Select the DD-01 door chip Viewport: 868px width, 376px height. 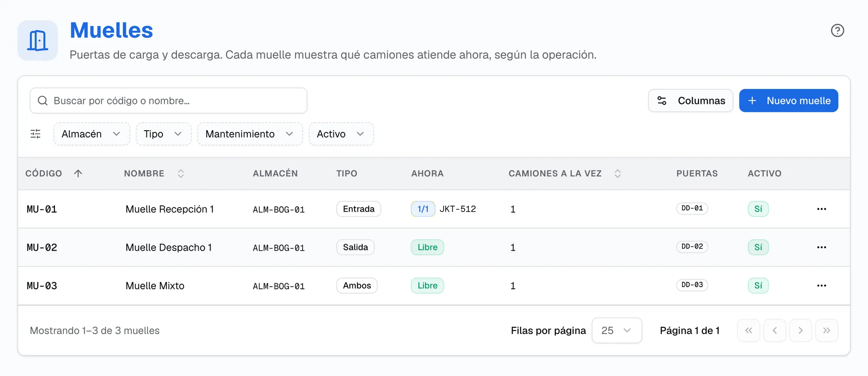(x=692, y=208)
